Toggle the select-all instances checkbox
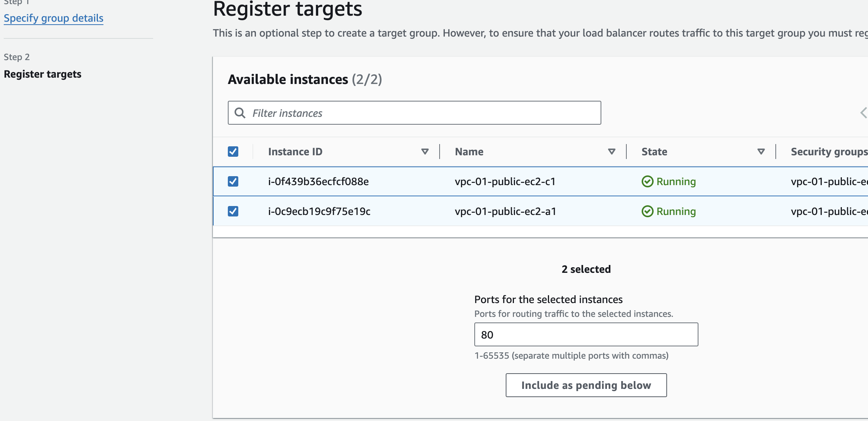Viewport: 868px width, 421px height. point(233,152)
